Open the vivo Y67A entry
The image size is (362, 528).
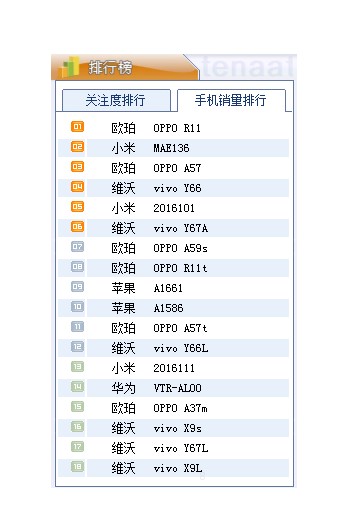181,228
